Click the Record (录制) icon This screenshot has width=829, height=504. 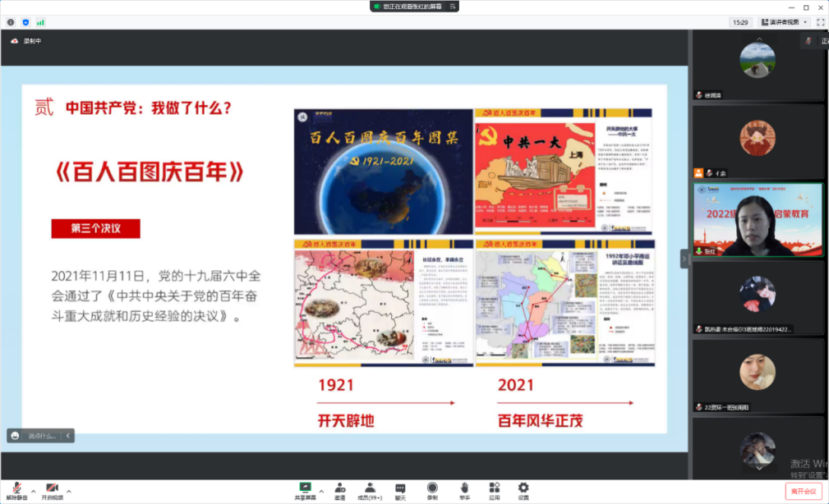pos(432,489)
